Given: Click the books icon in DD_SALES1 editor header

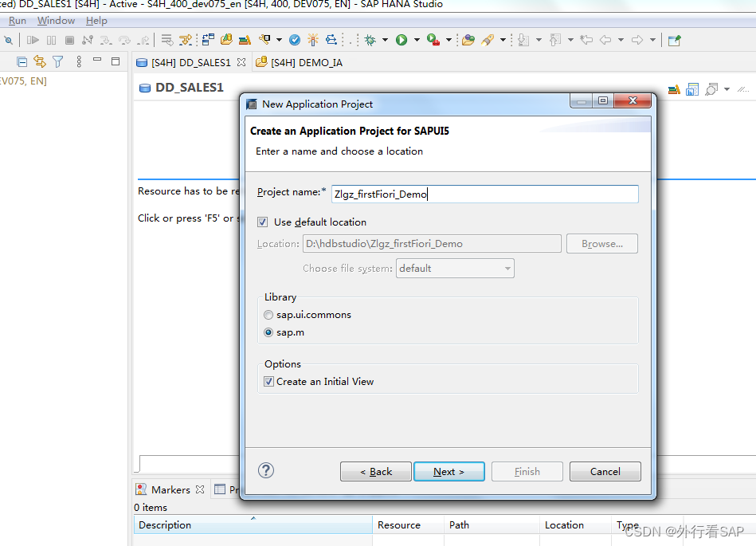Looking at the screenshot, I should pos(674,89).
